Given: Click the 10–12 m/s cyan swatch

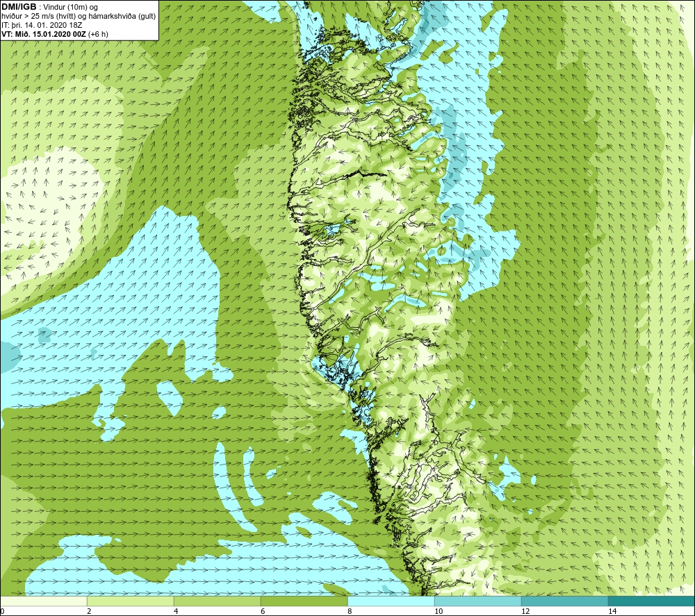Looking at the screenshot, I should click(x=478, y=601).
